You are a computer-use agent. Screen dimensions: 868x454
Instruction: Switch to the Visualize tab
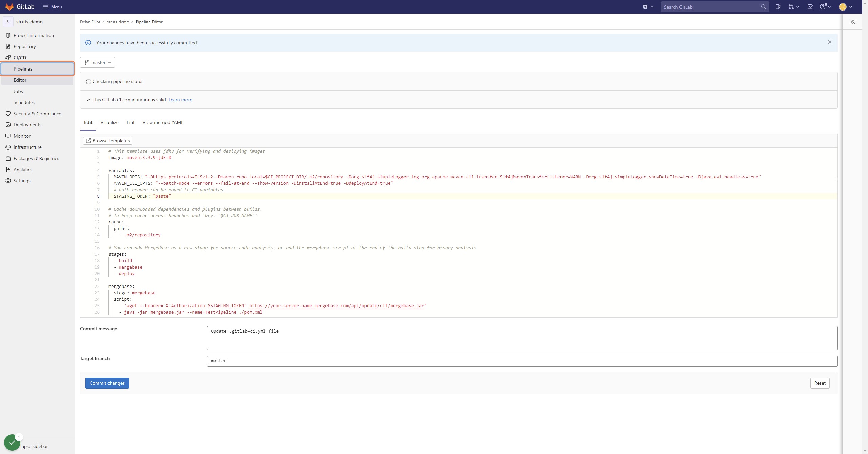pos(109,122)
